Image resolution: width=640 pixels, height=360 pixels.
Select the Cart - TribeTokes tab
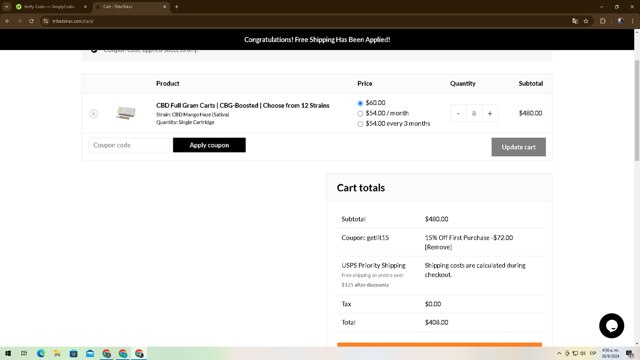tap(127, 7)
